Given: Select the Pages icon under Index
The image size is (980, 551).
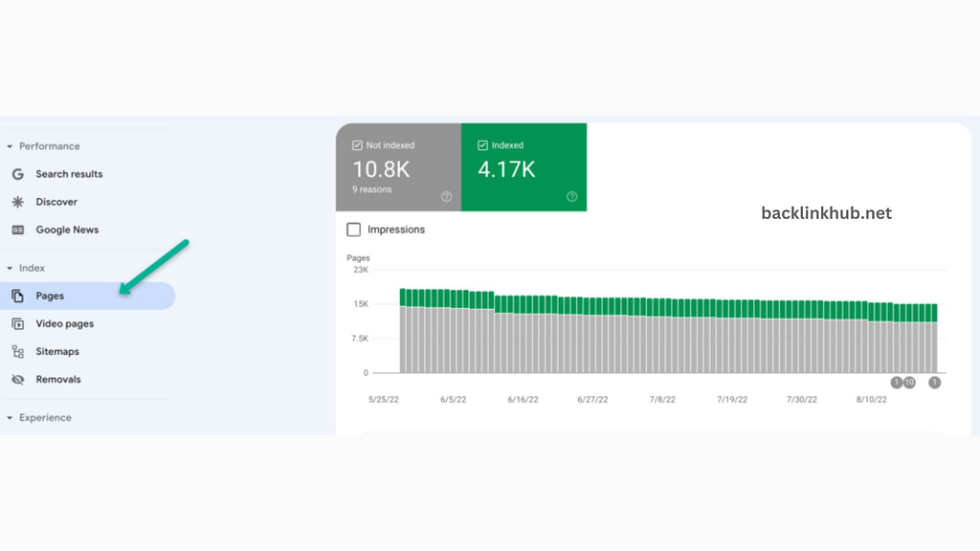Looking at the screenshot, I should pyautogui.click(x=19, y=296).
